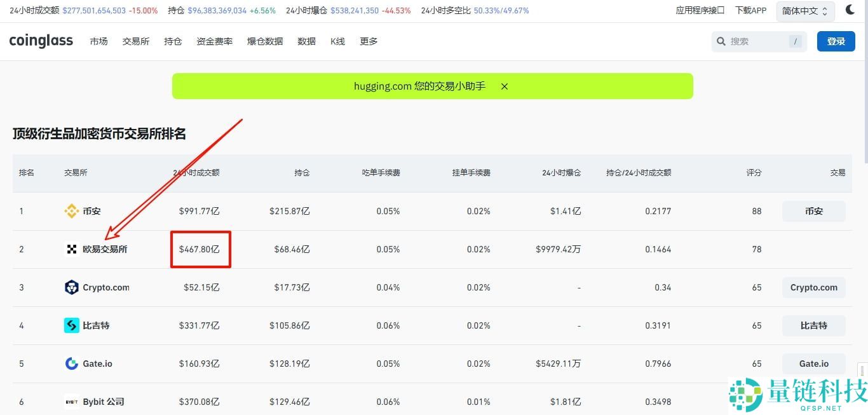Screen dimensions: 868x415
Task: Expand the 更多 navigation dropdown
Action: pos(368,41)
